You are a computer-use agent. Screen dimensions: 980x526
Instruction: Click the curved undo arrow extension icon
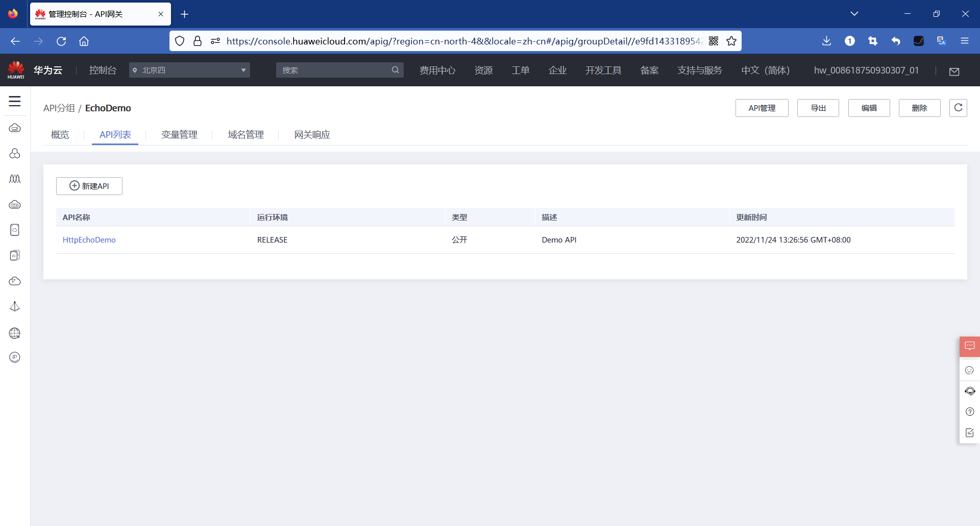coord(896,41)
